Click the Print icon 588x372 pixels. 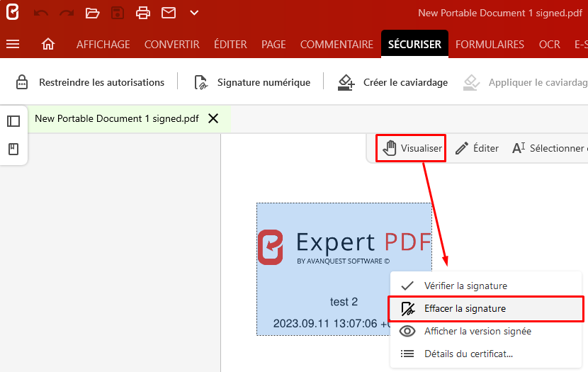pyautogui.click(x=143, y=13)
